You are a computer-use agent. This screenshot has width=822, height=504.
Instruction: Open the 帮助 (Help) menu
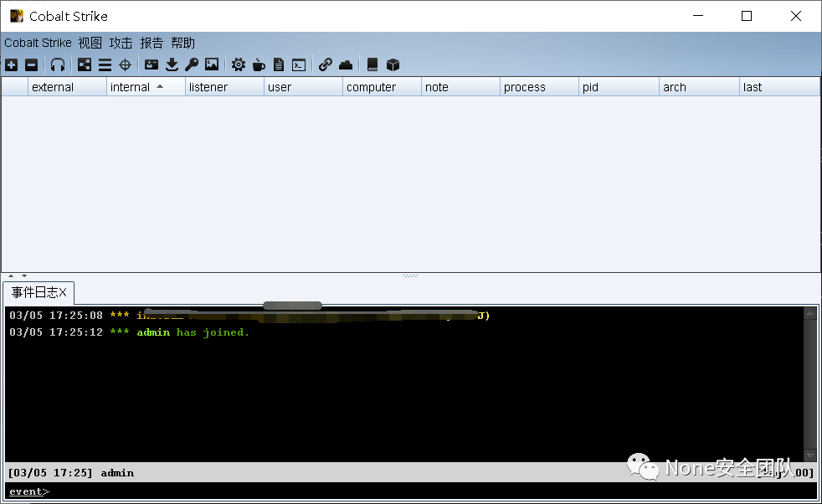[183, 43]
